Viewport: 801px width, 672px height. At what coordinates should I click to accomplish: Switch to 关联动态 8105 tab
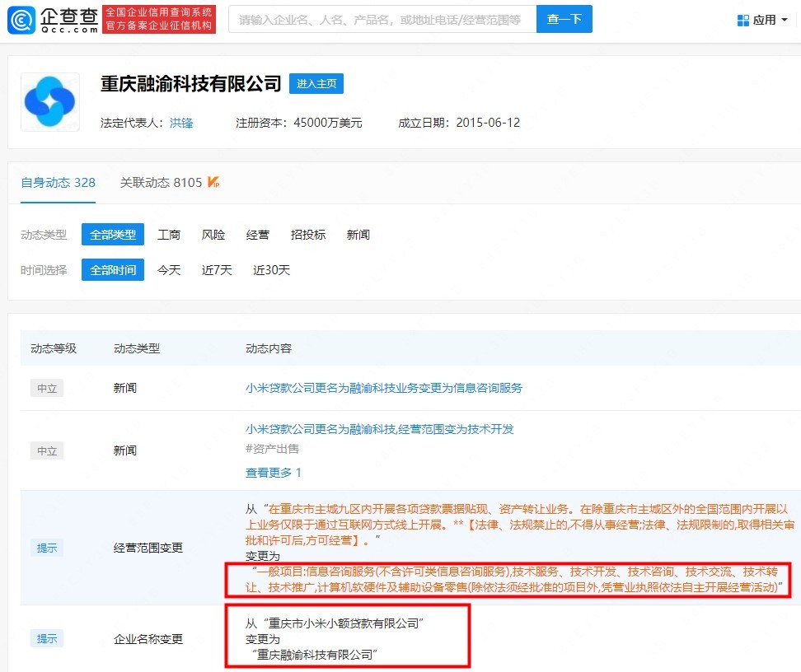pos(161,183)
